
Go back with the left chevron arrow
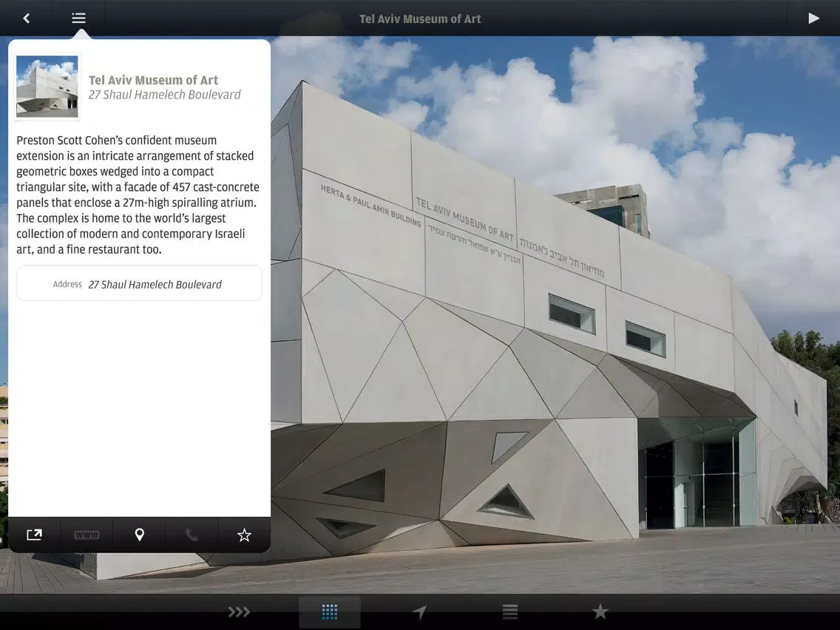point(27,18)
